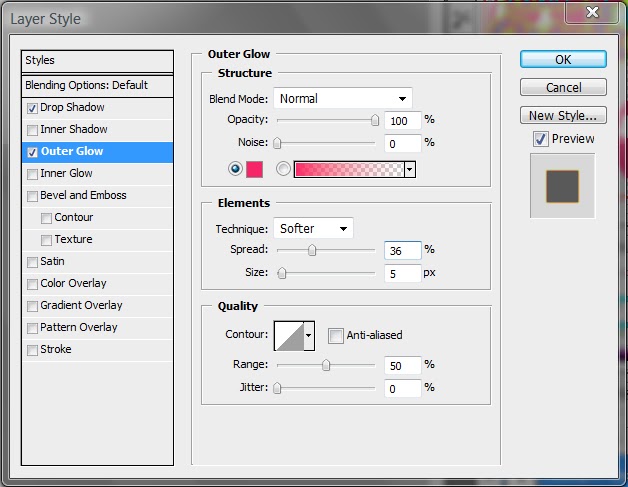Select the Bevel and Emboss row
Viewport: 628px width, 487px height.
click(97, 196)
